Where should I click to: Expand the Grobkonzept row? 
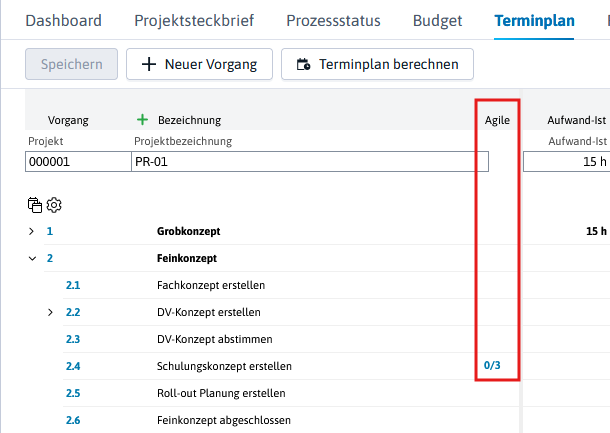click(x=32, y=231)
